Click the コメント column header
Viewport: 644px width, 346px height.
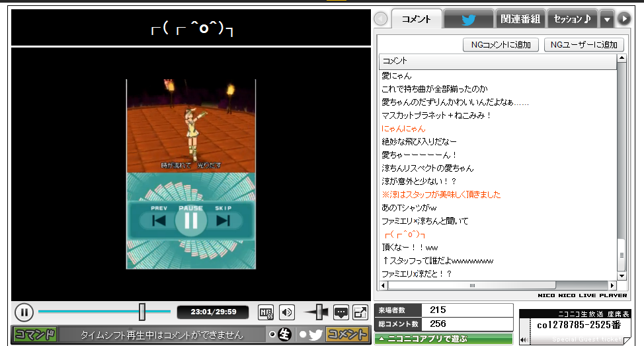coord(498,61)
